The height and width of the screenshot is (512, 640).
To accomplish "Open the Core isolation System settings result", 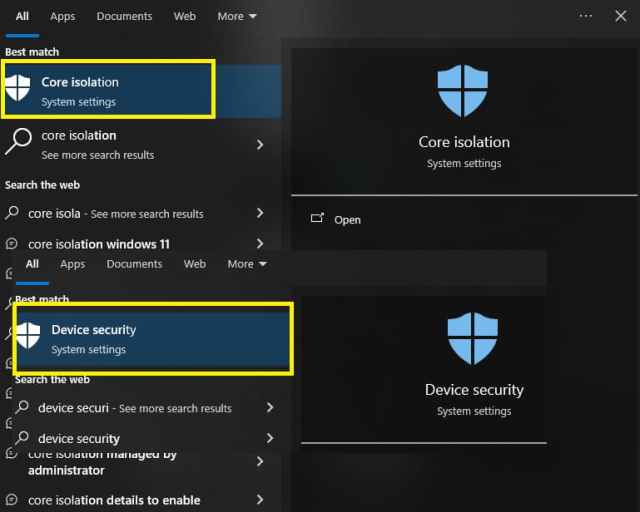I will pos(110,90).
